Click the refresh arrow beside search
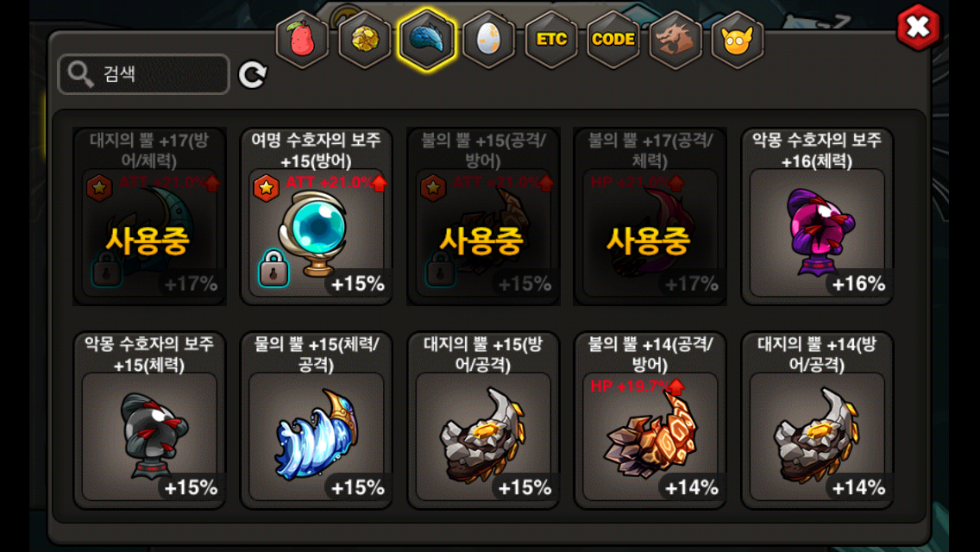The width and height of the screenshot is (980, 552). click(253, 74)
